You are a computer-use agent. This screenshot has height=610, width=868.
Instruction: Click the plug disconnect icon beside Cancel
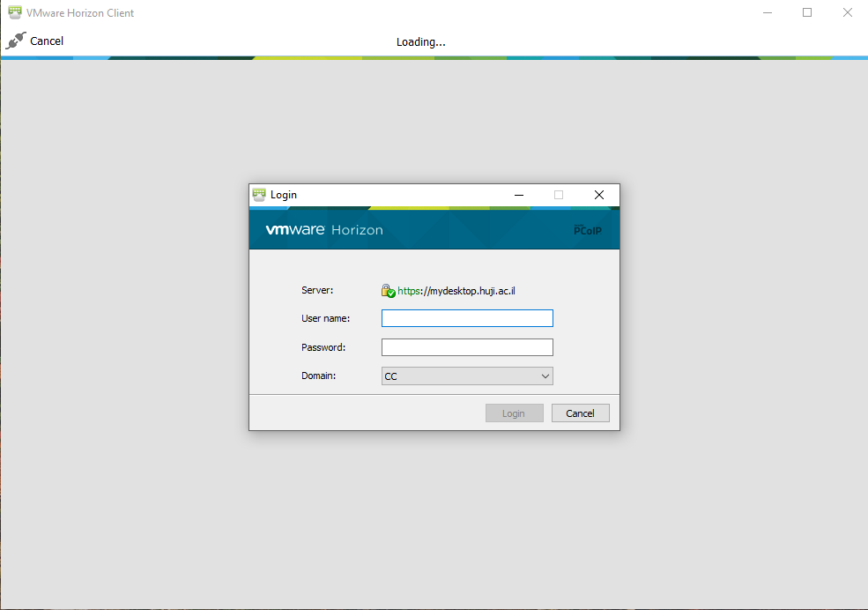click(x=16, y=41)
